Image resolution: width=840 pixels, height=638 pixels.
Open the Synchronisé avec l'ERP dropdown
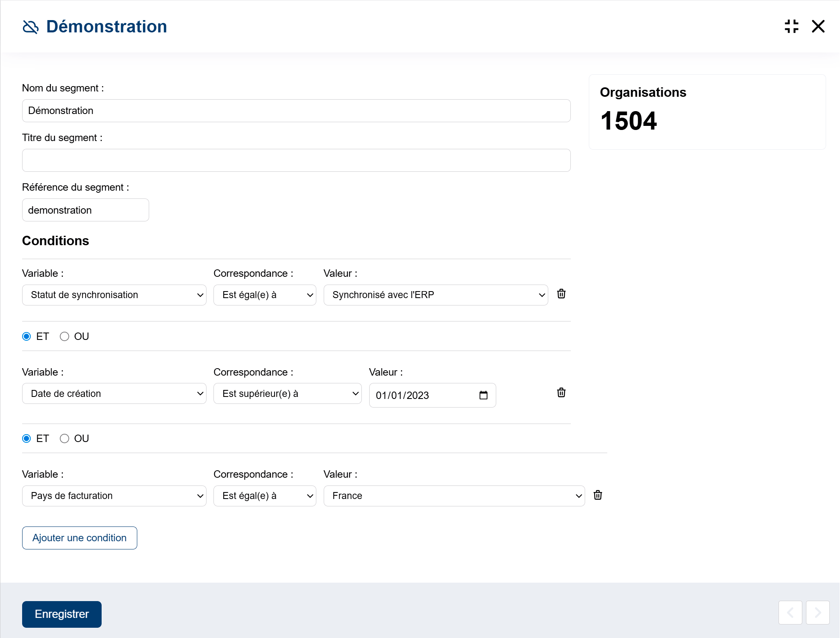(436, 295)
